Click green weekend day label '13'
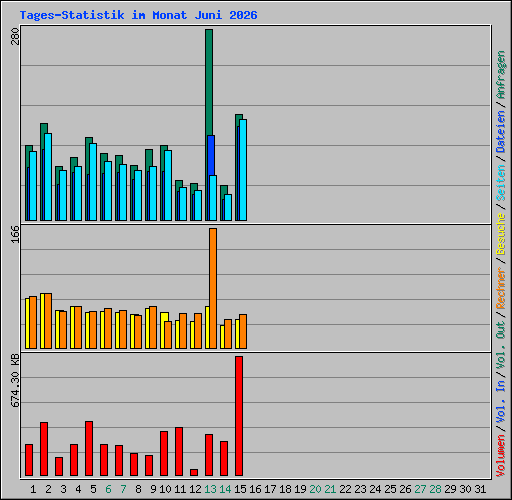 [x=210, y=489]
